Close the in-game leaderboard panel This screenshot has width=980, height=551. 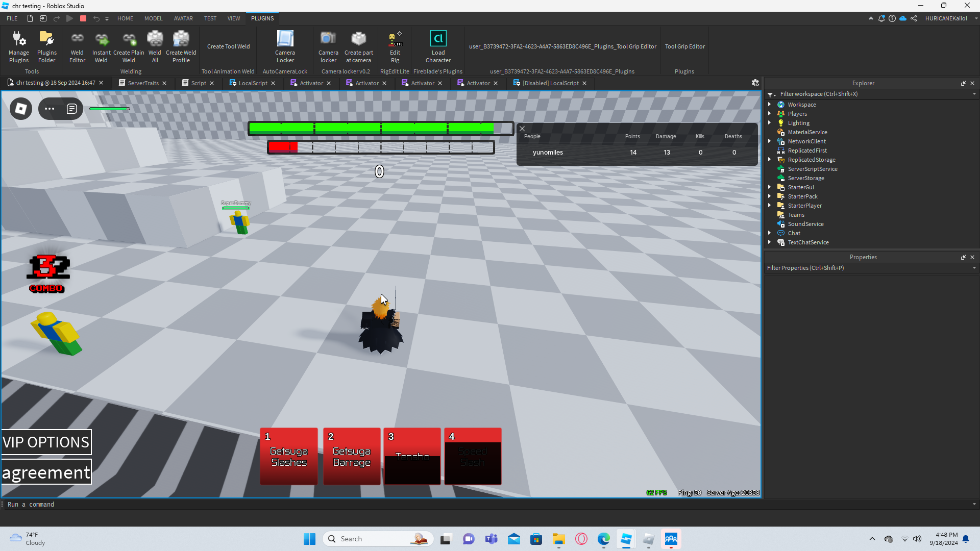click(x=522, y=129)
